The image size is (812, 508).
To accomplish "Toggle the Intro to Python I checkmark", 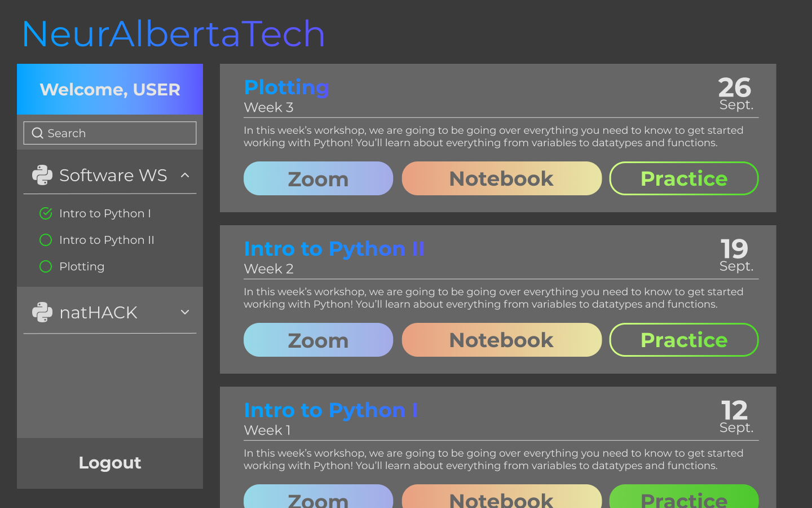I will [46, 213].
